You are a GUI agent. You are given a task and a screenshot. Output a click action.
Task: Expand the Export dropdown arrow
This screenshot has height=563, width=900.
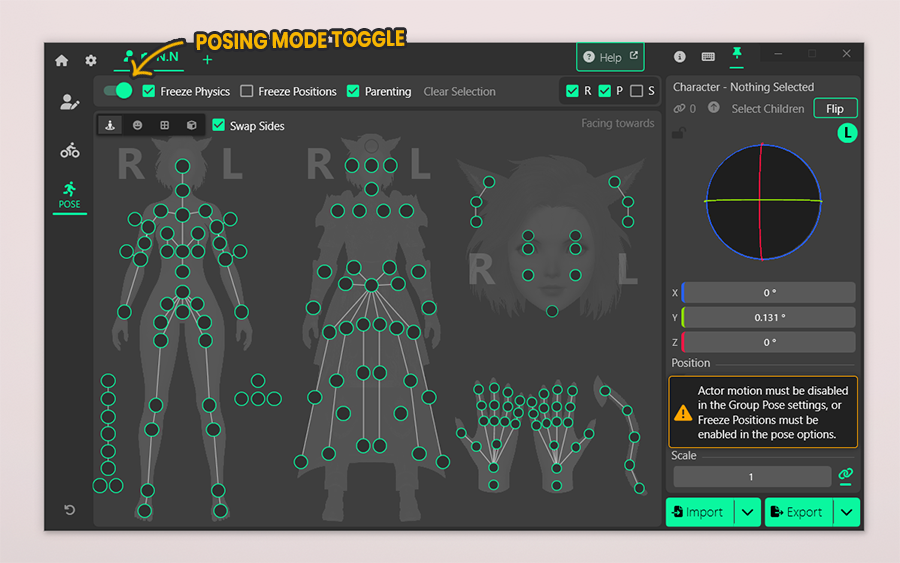click(x=847, y=512)
